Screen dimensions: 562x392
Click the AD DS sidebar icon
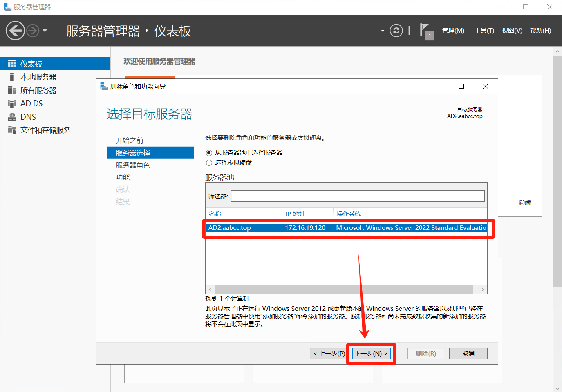tap(12, 104)
